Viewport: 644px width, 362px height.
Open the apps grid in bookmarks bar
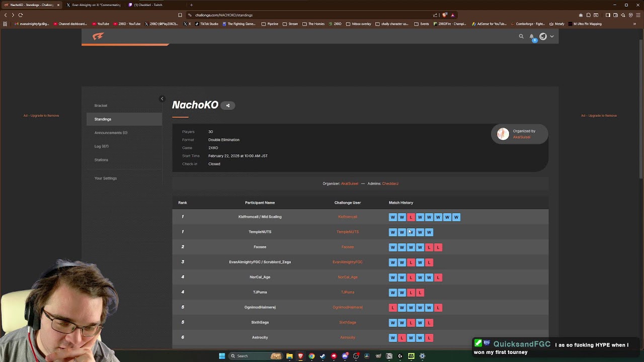[x=5, y=24]
